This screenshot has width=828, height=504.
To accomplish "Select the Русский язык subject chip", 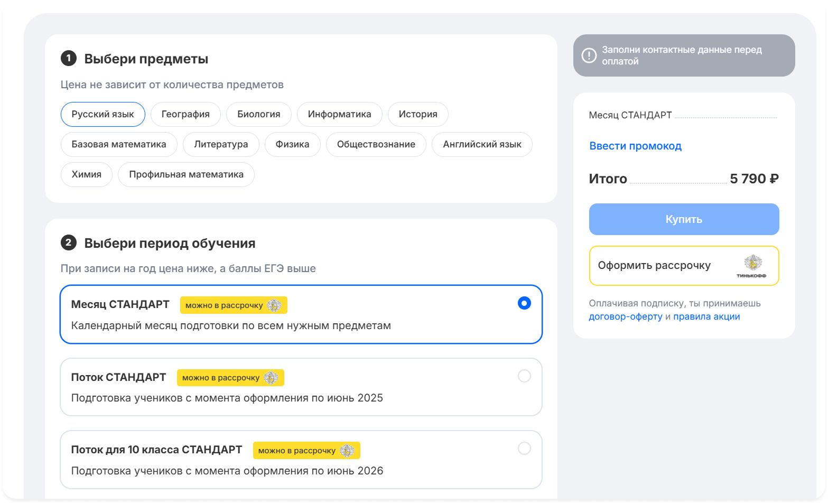I will (103, 114).
